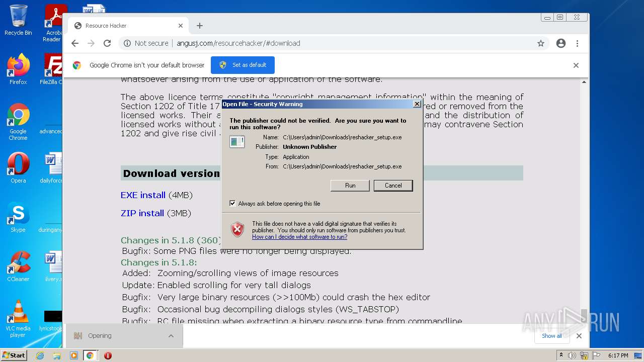Viewport: 644px width, 362px height.
Task: Click the red Opera taskbar icon
Action: click(108, 355)
